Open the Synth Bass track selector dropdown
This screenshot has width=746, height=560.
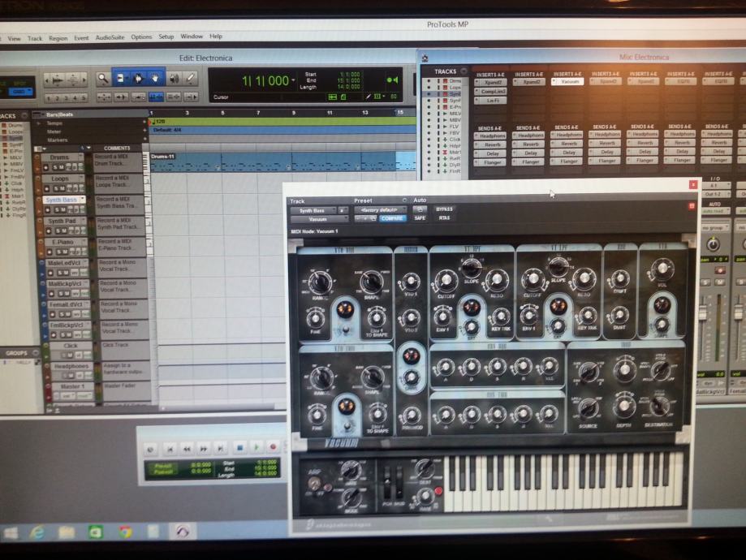(313, 210)
